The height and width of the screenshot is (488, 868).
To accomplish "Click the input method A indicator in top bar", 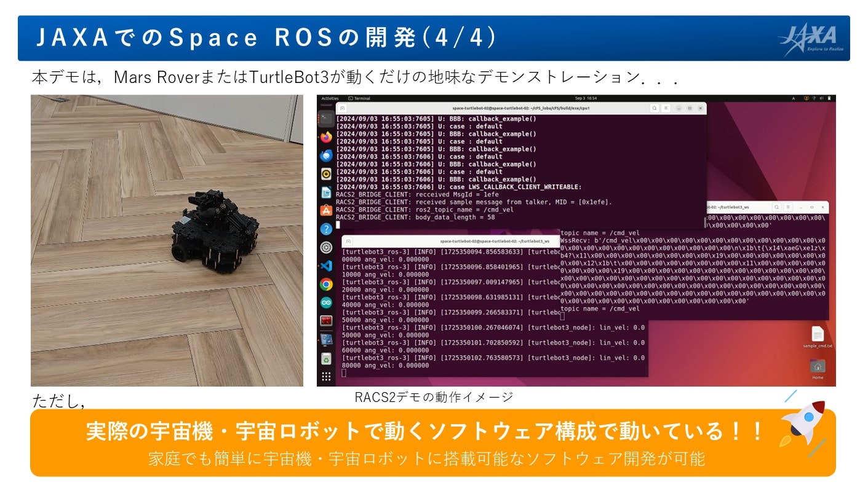I will pos(793,98).
